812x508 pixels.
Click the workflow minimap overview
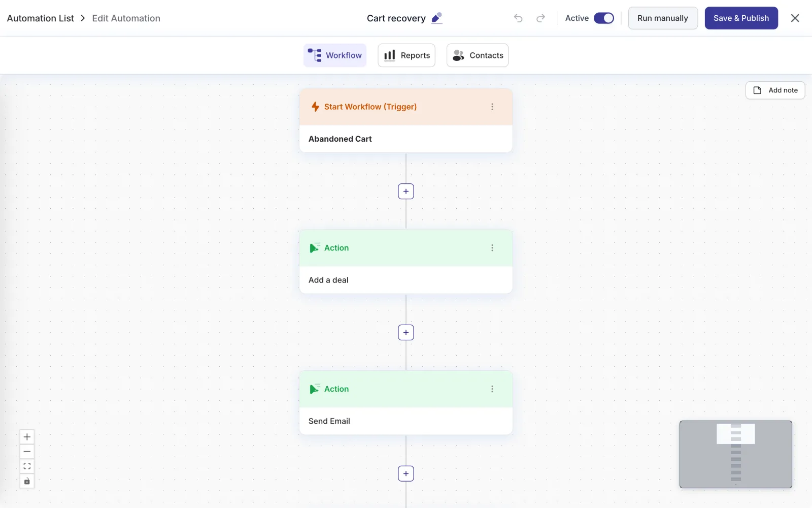[736, 455]
